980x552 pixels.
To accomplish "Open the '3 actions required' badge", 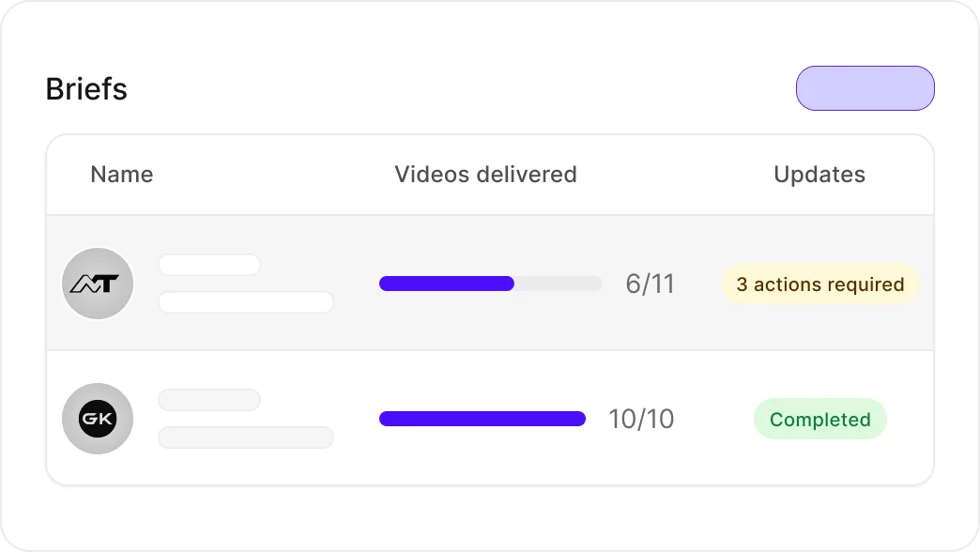I will pos(820,284).
